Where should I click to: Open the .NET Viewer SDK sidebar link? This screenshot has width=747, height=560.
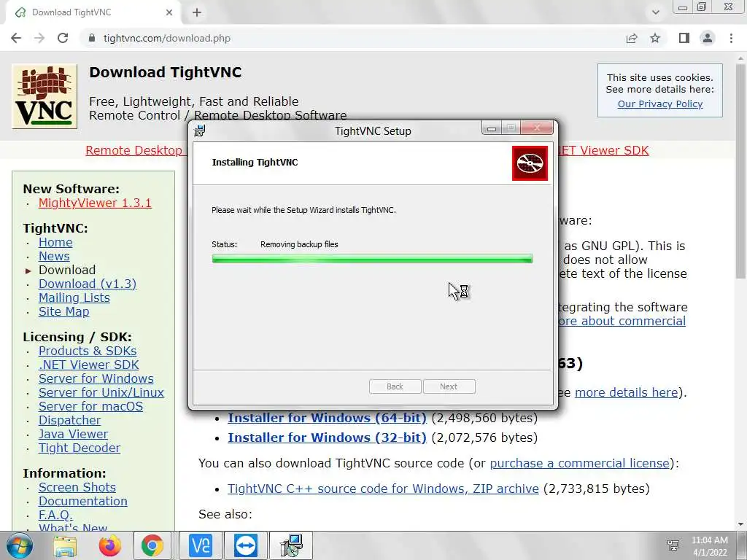pos(88,365)
